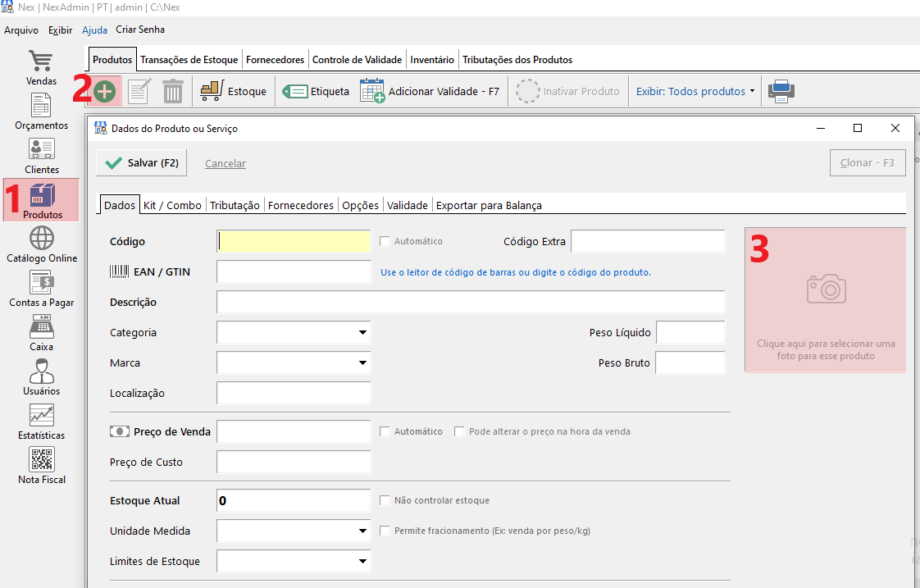The image size is (920, 588).
Task: Enable Automático checkbox next to Código
Action: 385,241
